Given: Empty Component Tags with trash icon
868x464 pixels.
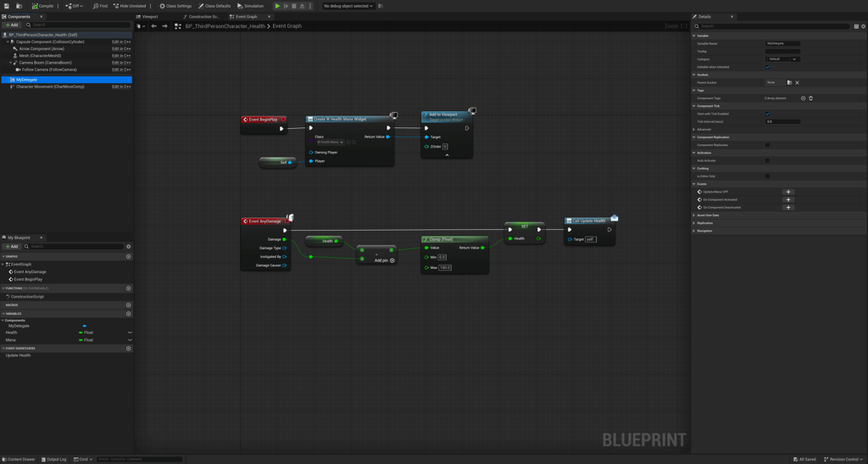Looking at the screenshot, I should pos(811,98).
